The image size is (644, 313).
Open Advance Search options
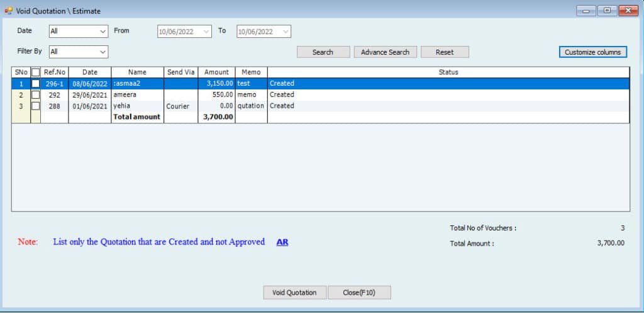(385, 52)
